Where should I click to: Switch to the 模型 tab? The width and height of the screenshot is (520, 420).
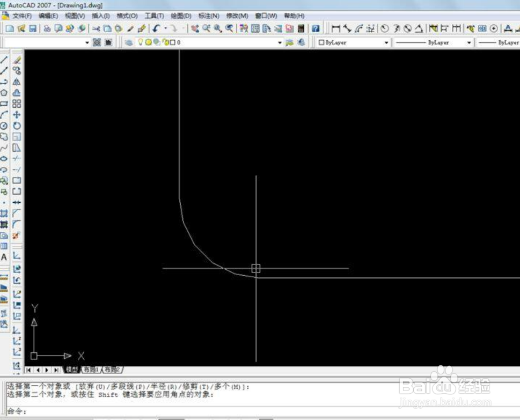tap(71, 370)
